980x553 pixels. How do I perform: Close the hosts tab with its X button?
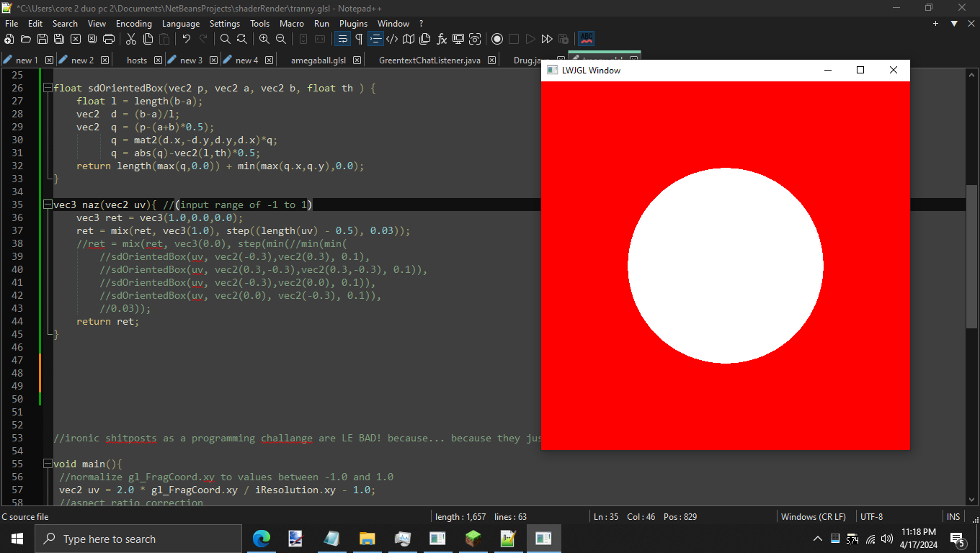[159, 60]
